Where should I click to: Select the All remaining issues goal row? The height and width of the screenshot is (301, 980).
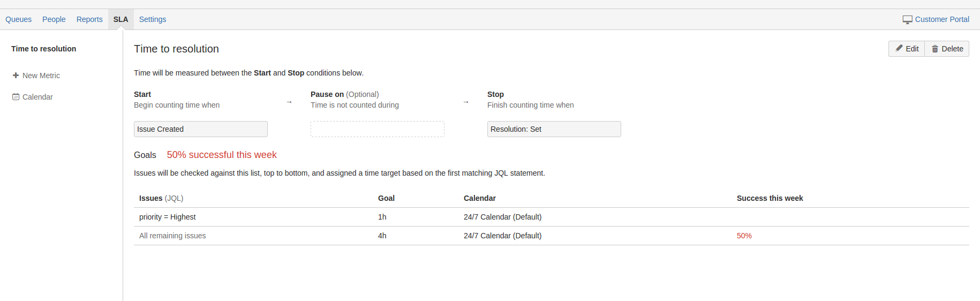pyautogui.click(x=172, y=236)
